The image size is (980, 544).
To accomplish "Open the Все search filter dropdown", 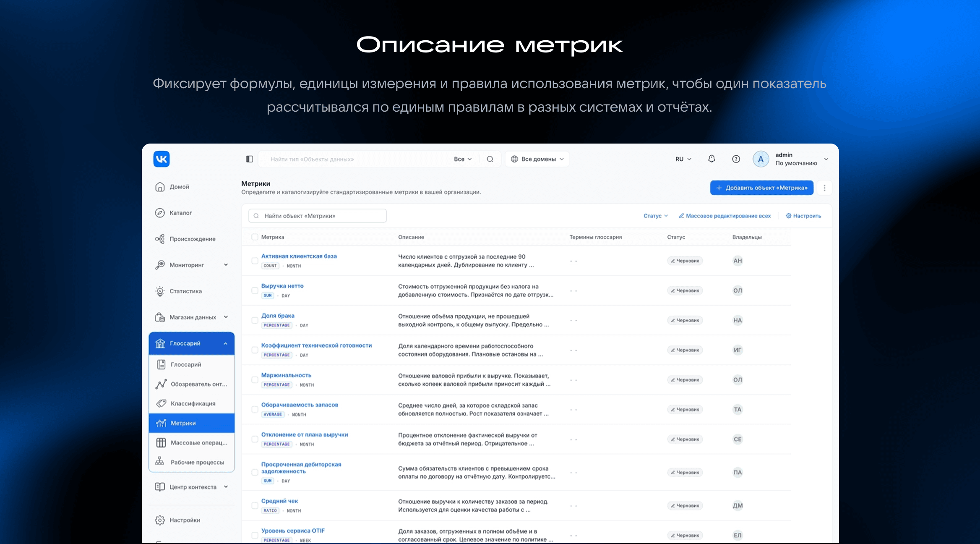I will point(463,159).
